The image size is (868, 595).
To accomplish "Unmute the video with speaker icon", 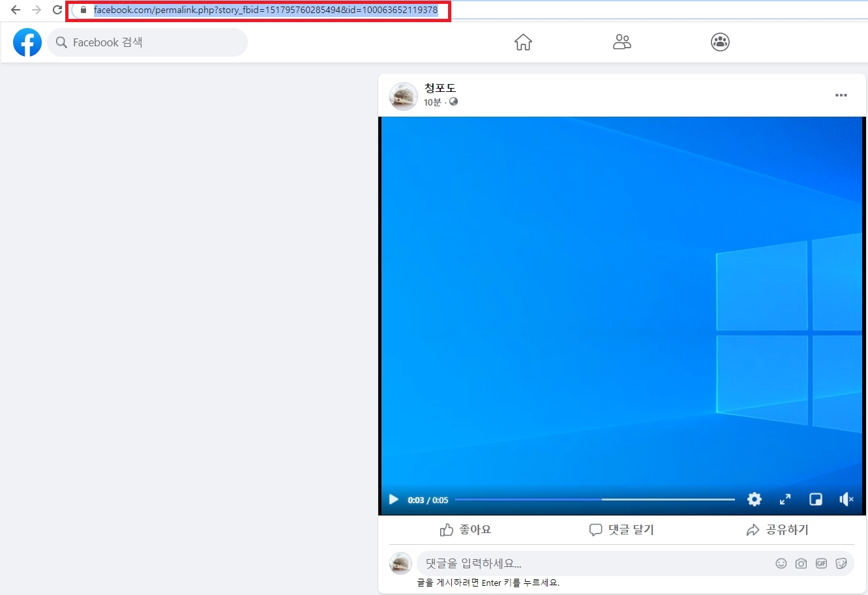I will (846, 499).
